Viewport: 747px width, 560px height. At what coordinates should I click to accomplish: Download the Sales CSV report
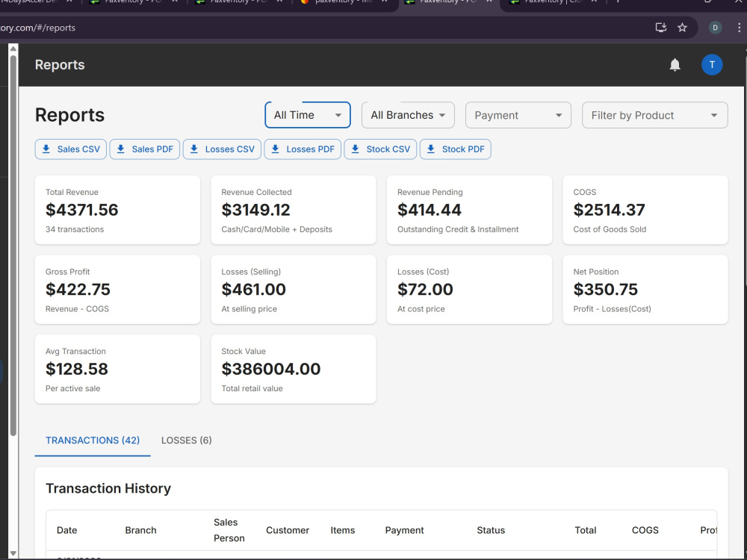70,149
